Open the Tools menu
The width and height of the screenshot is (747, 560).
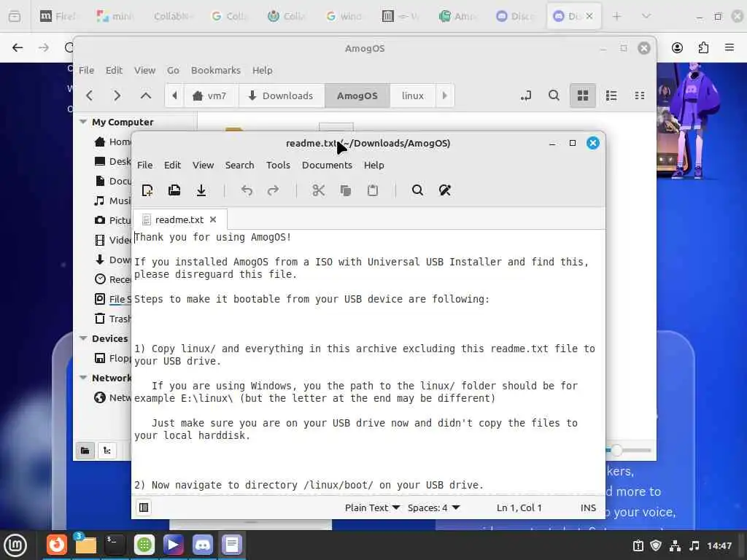pyautogui.click(x=278, y=165)
